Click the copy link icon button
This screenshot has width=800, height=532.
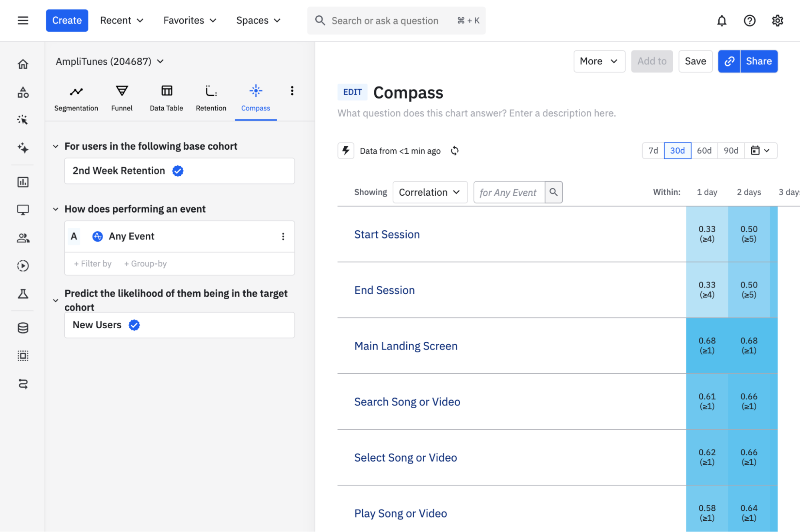pyautogui.click(x=729, y=61)
